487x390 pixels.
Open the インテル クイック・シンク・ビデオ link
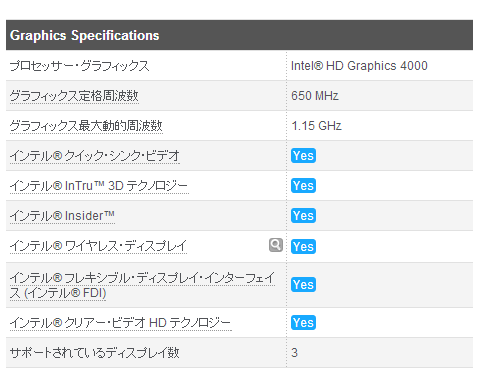point(95,156)
